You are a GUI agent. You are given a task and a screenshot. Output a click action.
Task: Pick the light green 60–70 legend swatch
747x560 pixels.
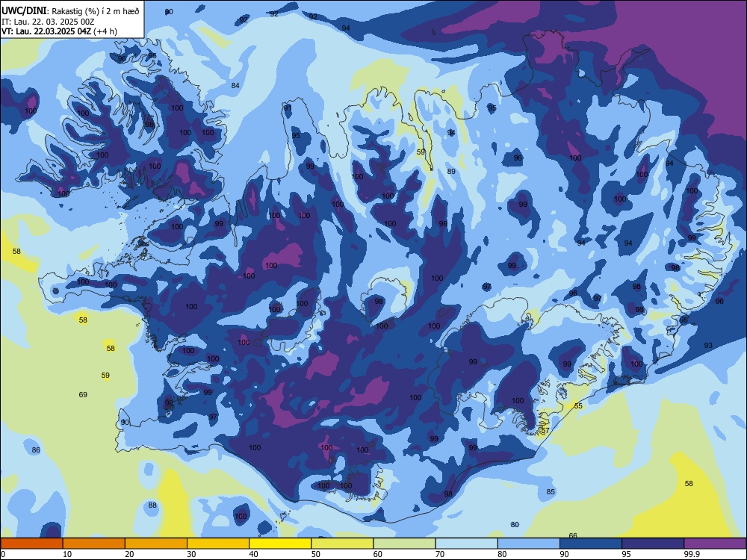[404, 544]
